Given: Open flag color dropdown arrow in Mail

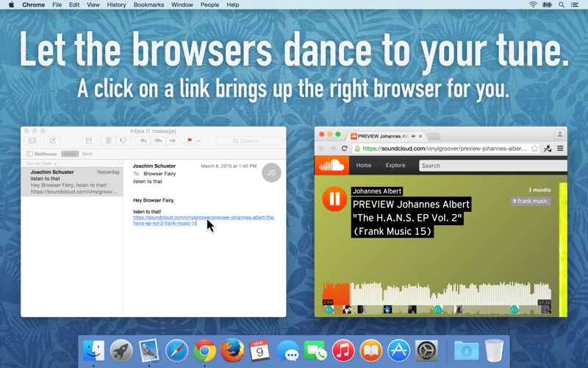Looking at the screenshot, I should (x=198, y=141).
